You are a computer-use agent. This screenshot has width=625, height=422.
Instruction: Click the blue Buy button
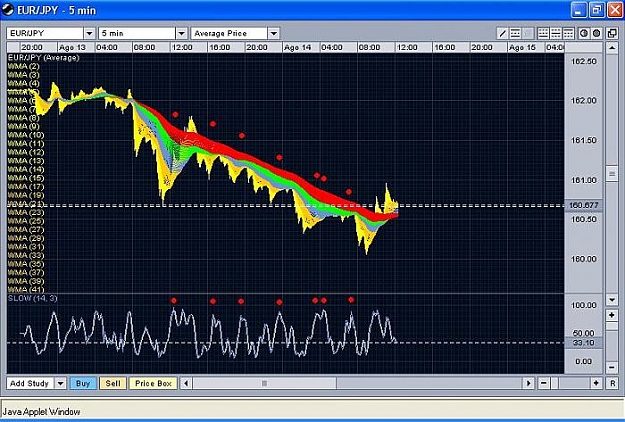pos(83,383)
